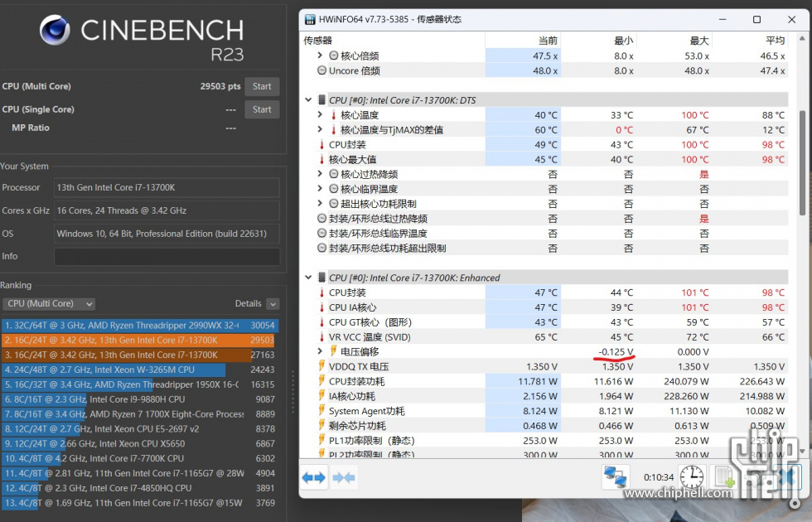This screenshot has width=812, height=522.
Task: Select the Core i7-4850HQ ranking entry
Action: click(x=140, y=488)
